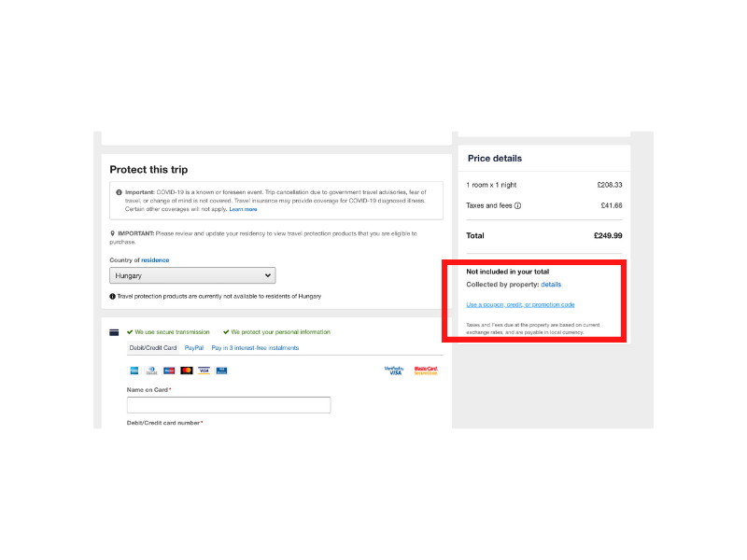
Task: Open the Learn more link
Action: pos(243,209)
